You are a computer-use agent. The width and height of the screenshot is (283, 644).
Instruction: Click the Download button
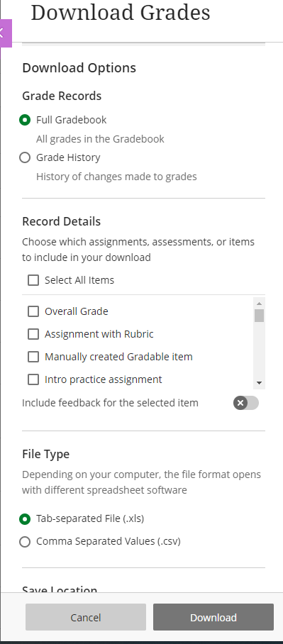[x=213, y=617]
